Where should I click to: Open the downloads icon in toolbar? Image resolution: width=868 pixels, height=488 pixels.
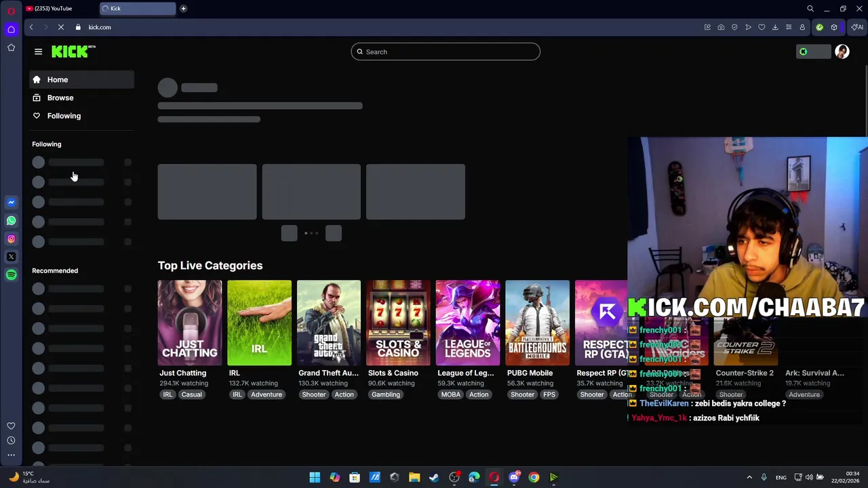(775, 27)
